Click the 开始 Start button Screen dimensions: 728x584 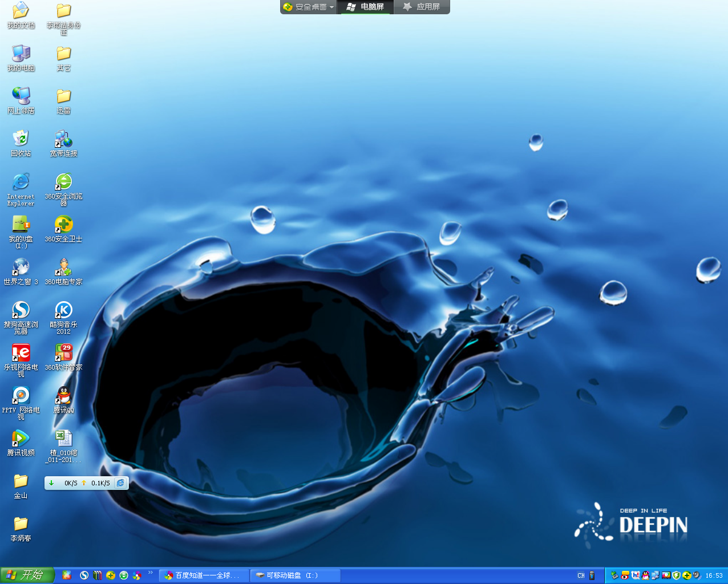(x=26, y=575)
